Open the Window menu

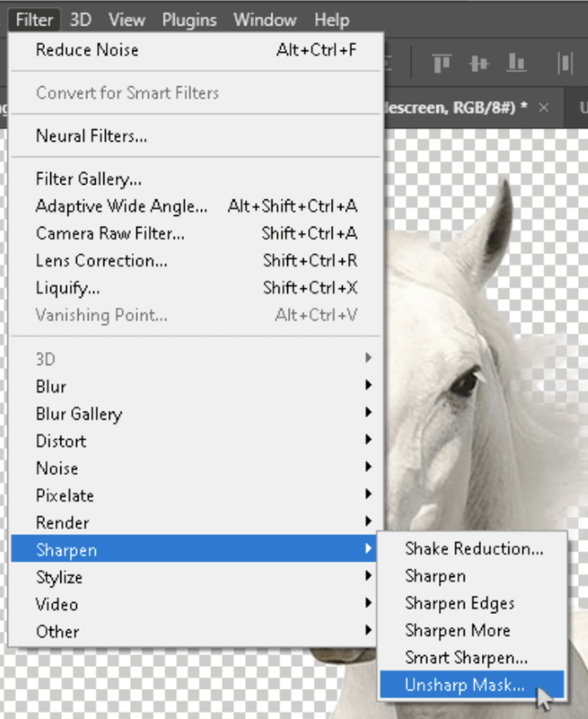tap(265, 20)
